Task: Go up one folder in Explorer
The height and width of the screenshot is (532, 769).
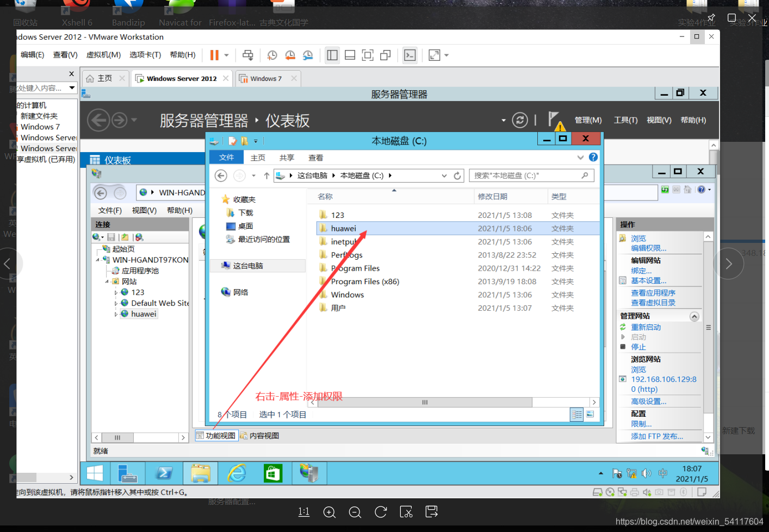Action: [x=266, y=176]
